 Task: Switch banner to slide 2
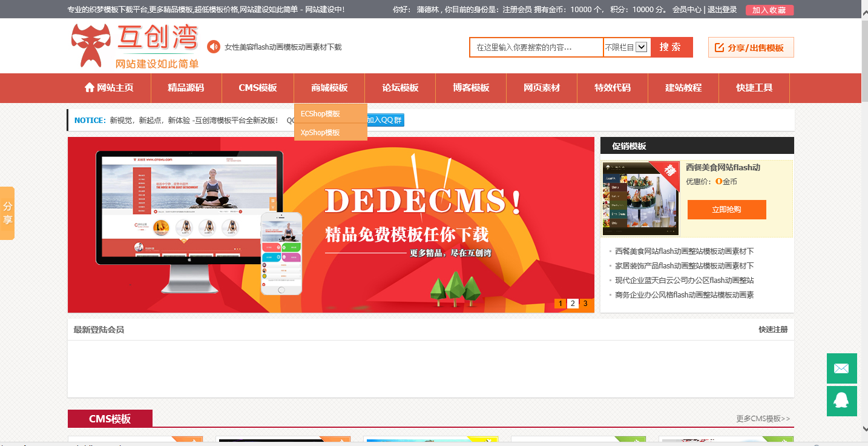click(573, 304)
